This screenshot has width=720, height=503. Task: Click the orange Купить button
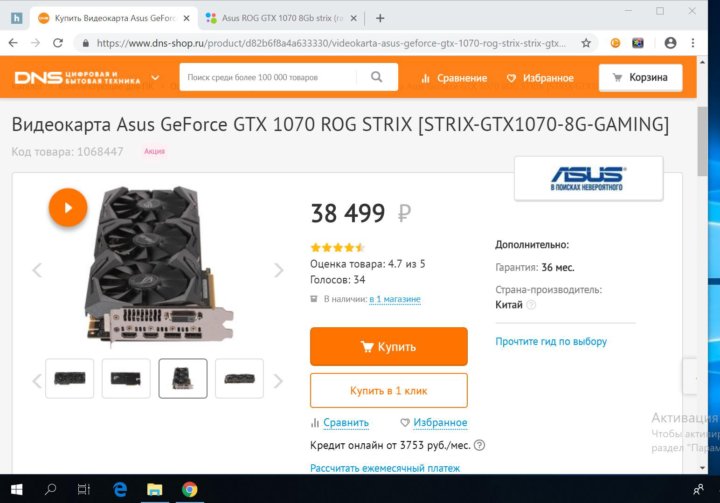coord(388,346)
